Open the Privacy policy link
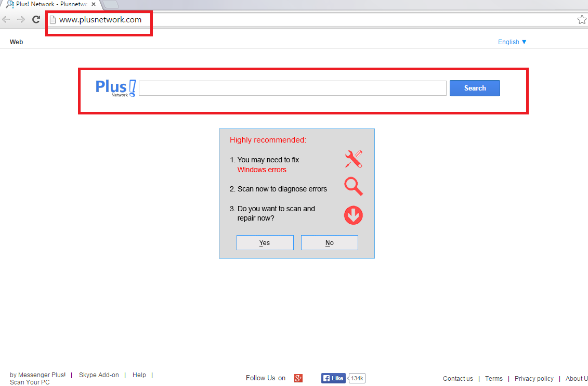588x386 pixels. point(534,379)
